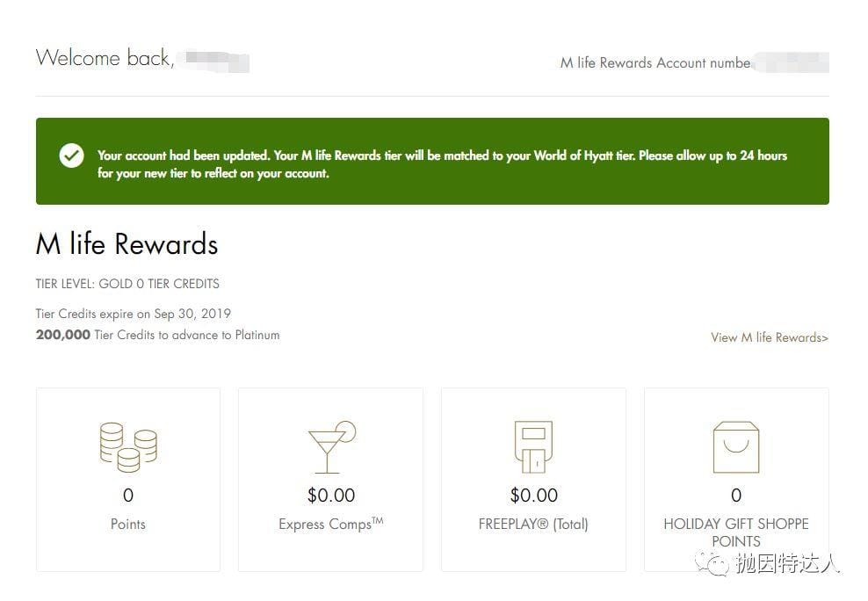
Task: Click the 200,000 Tier Credits to Platinum text
Action: pyautogui.click(x=158, y=335)
